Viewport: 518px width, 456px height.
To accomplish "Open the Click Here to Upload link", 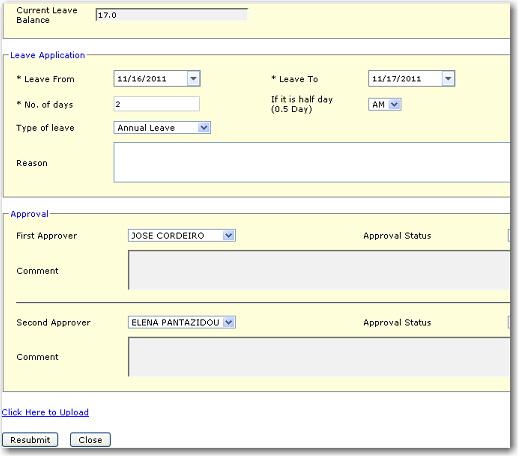I will click(45, 412).
